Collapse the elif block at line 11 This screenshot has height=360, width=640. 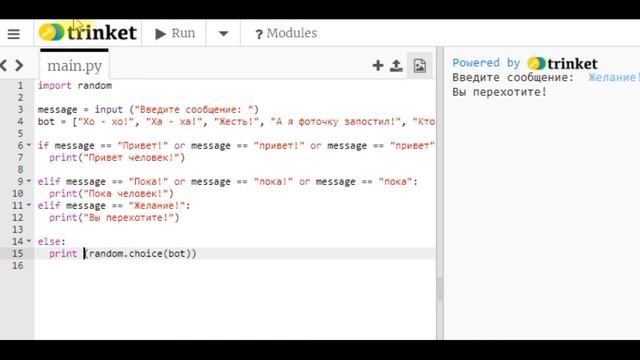[29, 205]
